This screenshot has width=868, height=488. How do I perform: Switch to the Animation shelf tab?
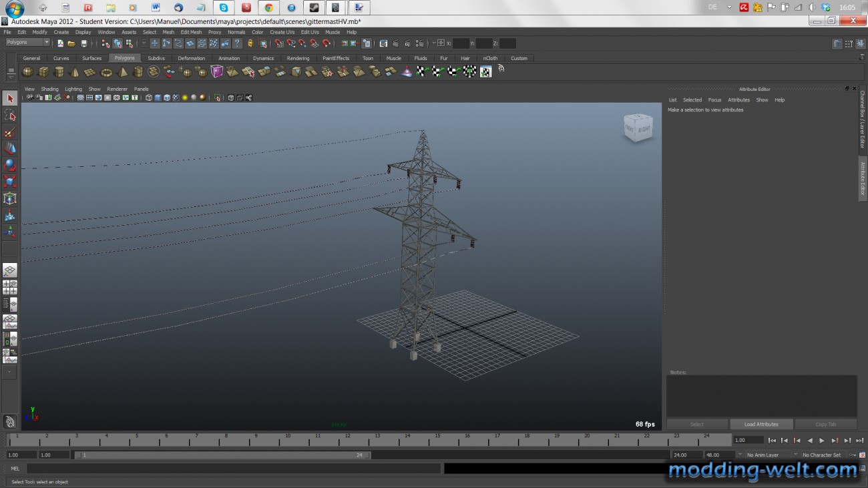pyautogui.click(x=229, y=58)
